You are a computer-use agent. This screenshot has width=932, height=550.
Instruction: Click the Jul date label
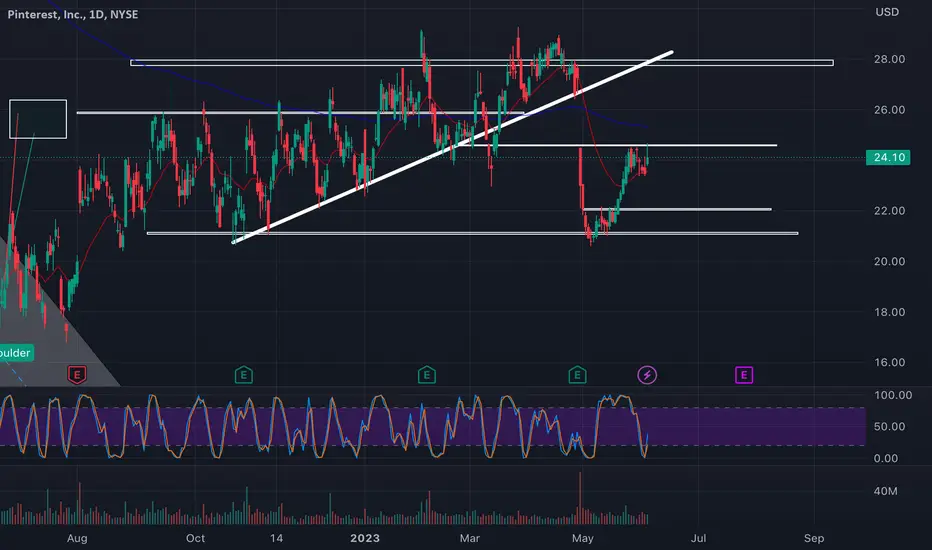(x=698, y=538)
